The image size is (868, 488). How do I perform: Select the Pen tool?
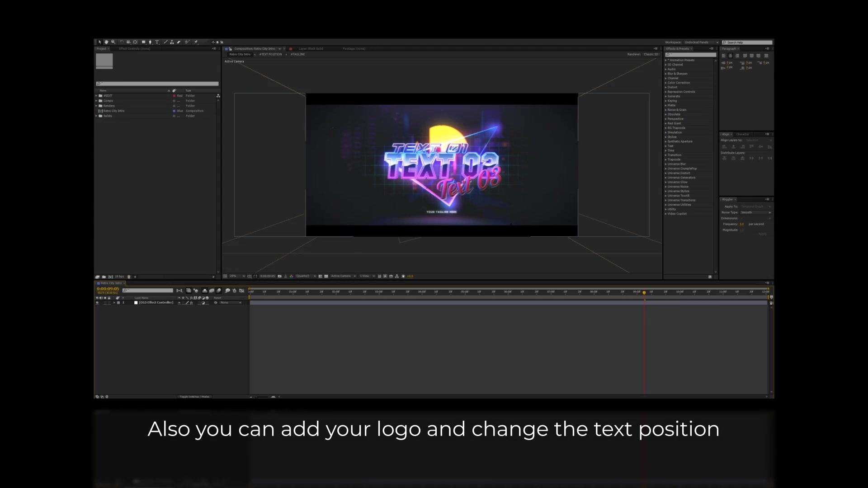pos(150,42)
